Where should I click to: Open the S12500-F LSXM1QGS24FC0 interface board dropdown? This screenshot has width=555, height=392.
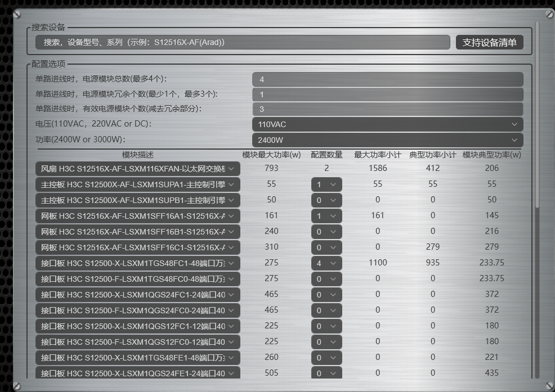pos(138,310)
